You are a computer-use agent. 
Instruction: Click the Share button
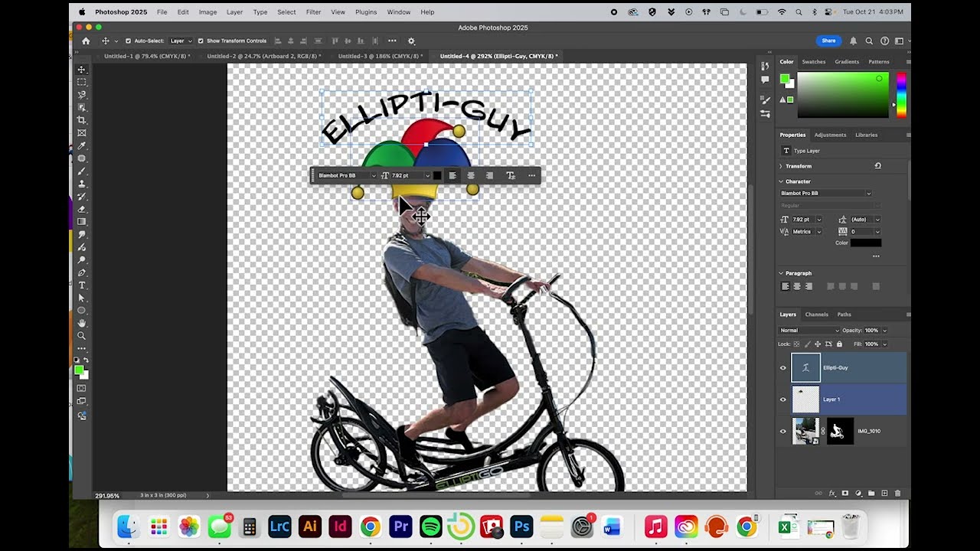point(828,41)
